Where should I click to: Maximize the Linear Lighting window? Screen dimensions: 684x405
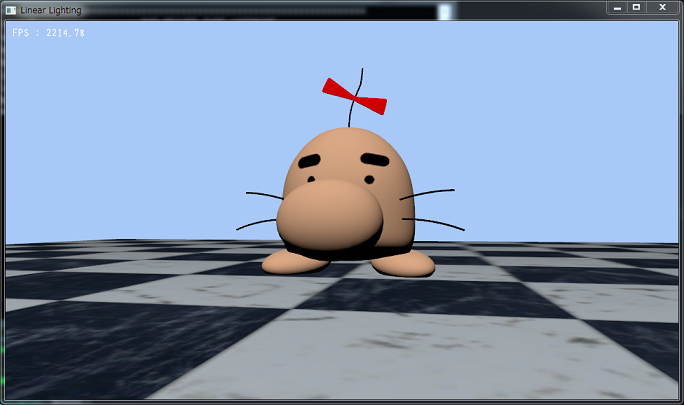point(637,8)
